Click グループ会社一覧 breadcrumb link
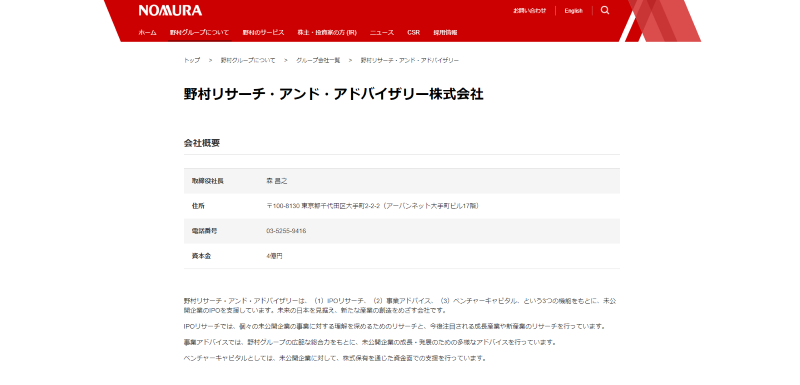Screen dimensions: 800x385 pyautogui.click(x=318, y=60)
